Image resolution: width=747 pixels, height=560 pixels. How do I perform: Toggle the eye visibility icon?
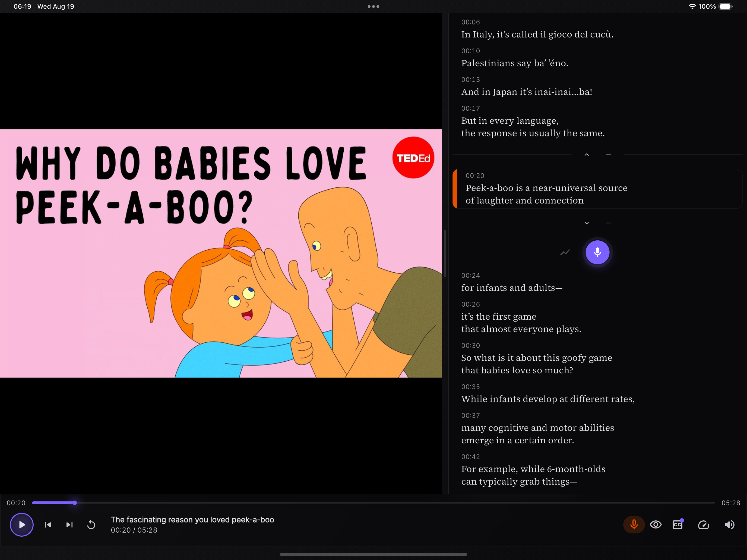pos(656,524)
